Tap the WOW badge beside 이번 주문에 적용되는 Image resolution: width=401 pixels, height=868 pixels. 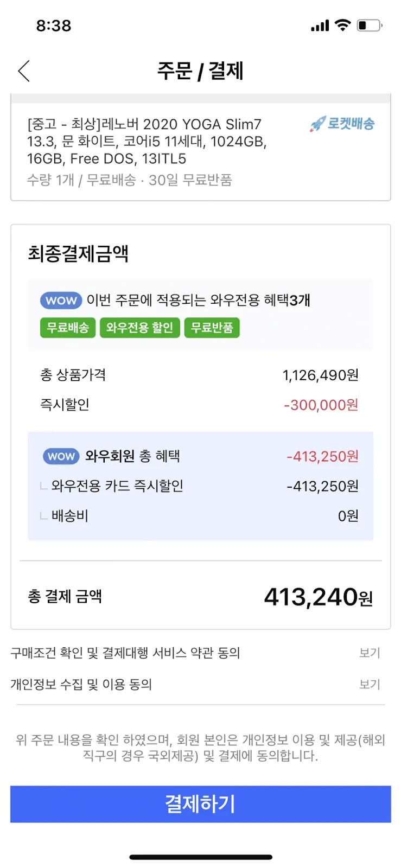tap(61, 301)
